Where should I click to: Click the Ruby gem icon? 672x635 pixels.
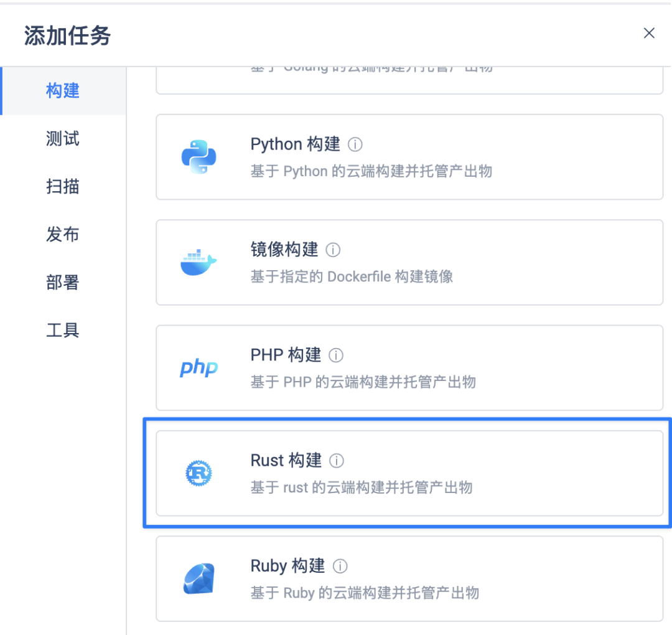(x=198, y=579)
